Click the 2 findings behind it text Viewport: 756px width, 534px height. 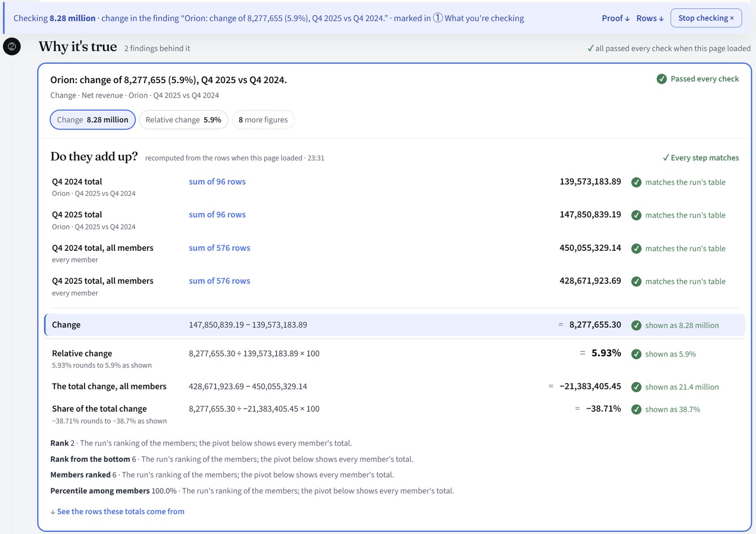click(157, 48)
